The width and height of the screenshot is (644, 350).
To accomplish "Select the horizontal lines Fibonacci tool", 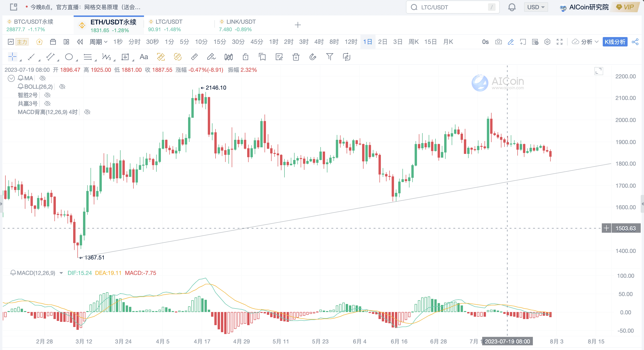I will pyautogui.click(x=87, y=57).
